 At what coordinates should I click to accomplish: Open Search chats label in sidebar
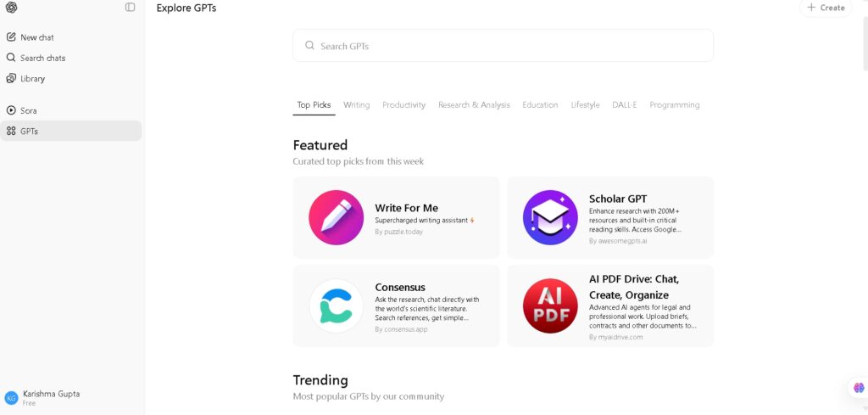[x=42, y=58]
